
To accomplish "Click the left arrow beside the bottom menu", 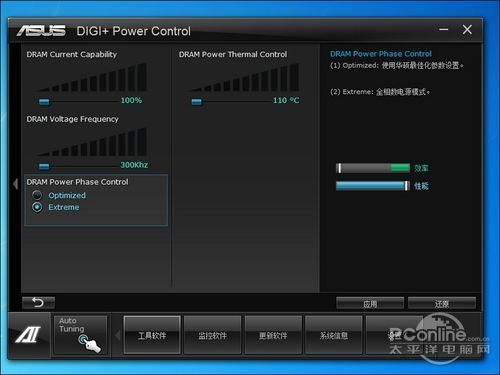I will tap(117, 335).
